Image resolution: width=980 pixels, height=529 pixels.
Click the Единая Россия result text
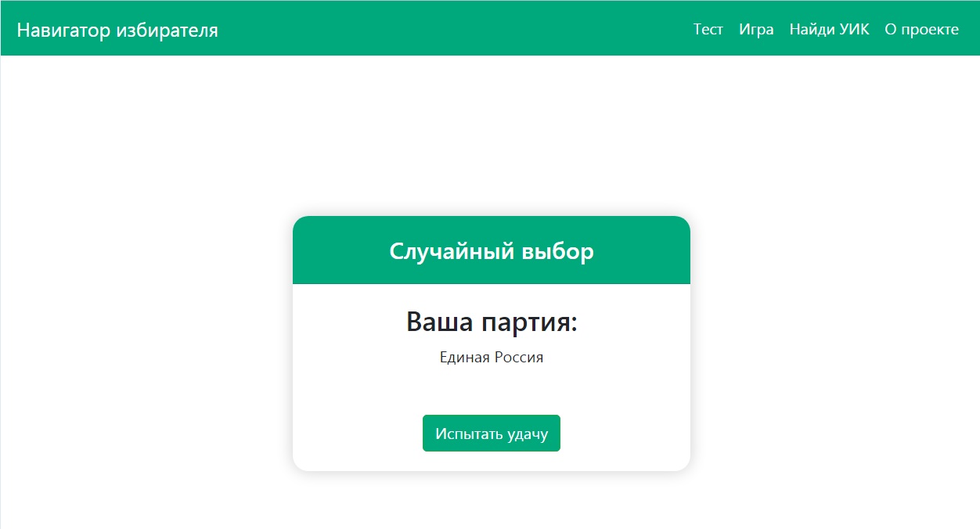(492, 358)
